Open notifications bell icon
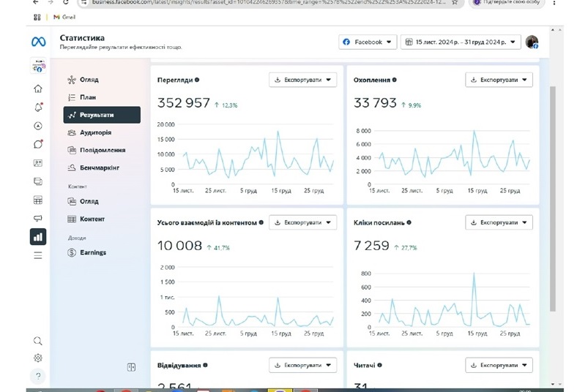The height and width of the screenshot is (392, 588). (x=38, y=107)
